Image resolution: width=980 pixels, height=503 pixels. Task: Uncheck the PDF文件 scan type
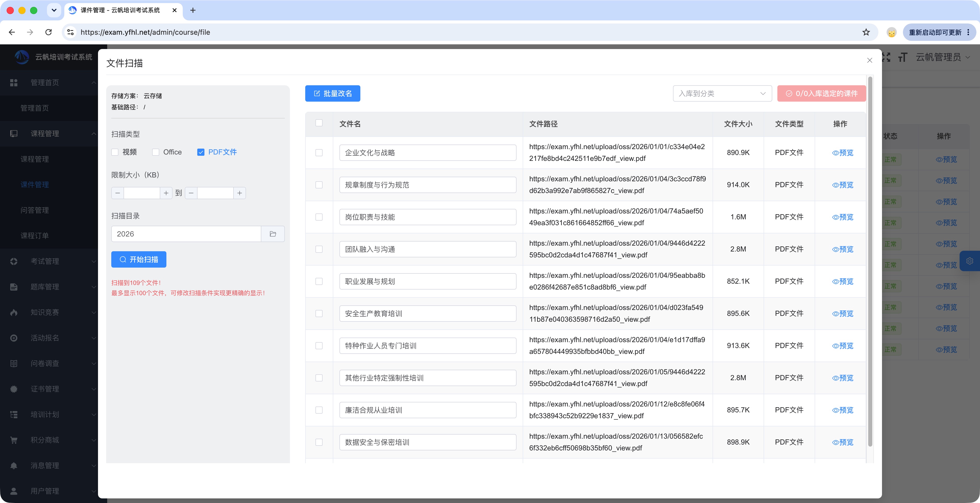tap(201, 152)
